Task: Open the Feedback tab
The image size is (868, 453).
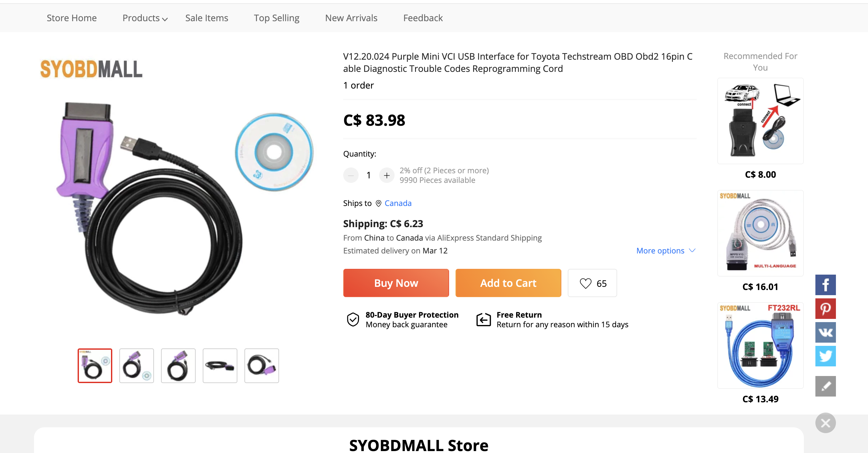Action: (422, 18)
